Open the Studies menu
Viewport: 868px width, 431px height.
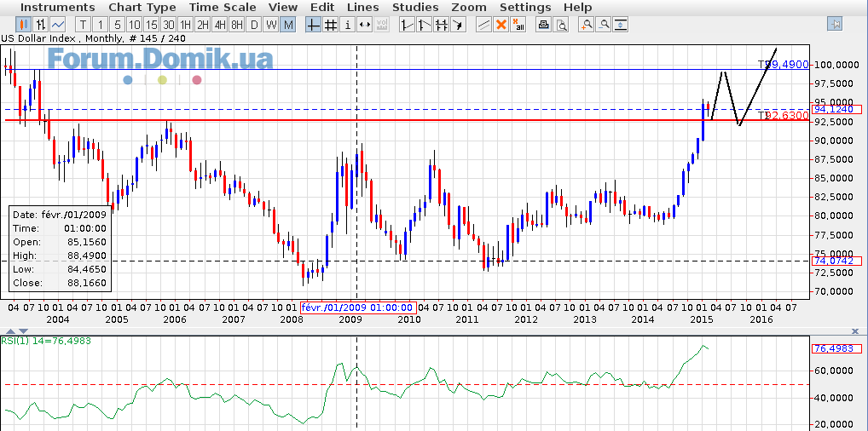pos(415,7)
